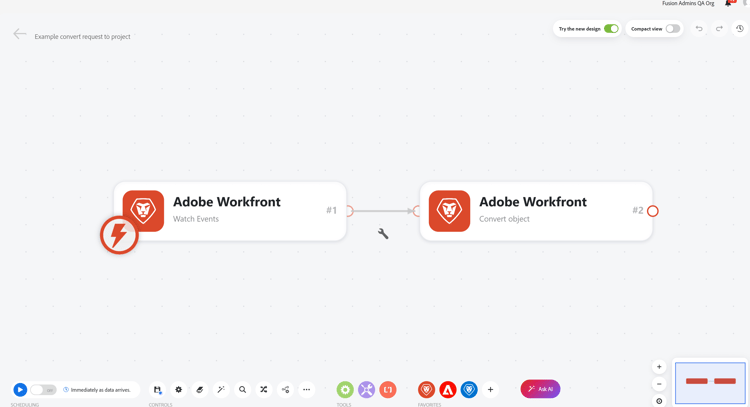The width and height of the screenshot is (750, 407).
Task: Click the red Workfront favorite icon
Action: pos(426,390)
